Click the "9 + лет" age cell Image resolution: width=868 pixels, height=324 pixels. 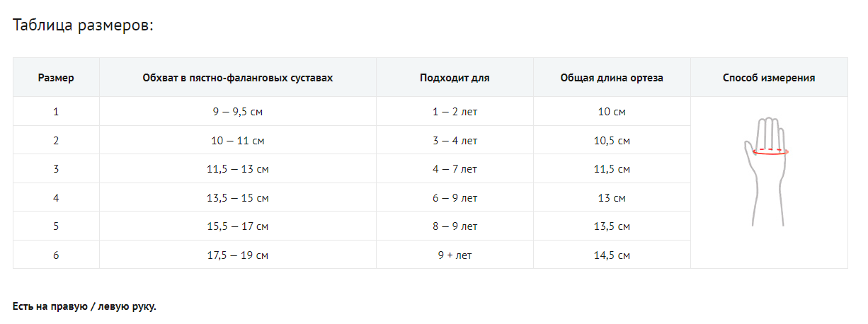[455, 255]
